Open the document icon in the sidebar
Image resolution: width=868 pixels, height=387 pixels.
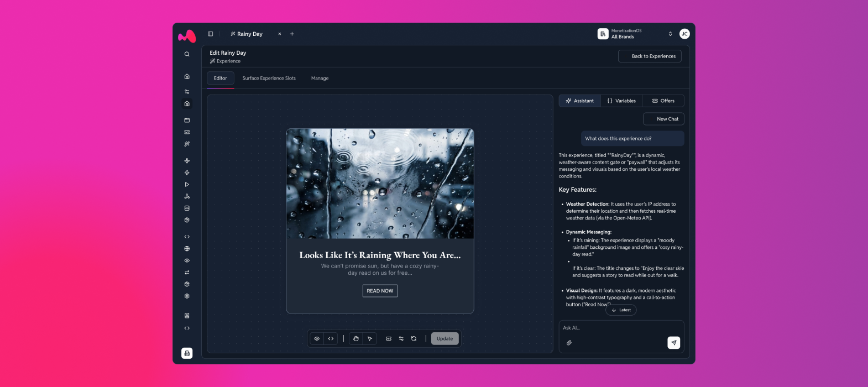(x=187, y=316)
